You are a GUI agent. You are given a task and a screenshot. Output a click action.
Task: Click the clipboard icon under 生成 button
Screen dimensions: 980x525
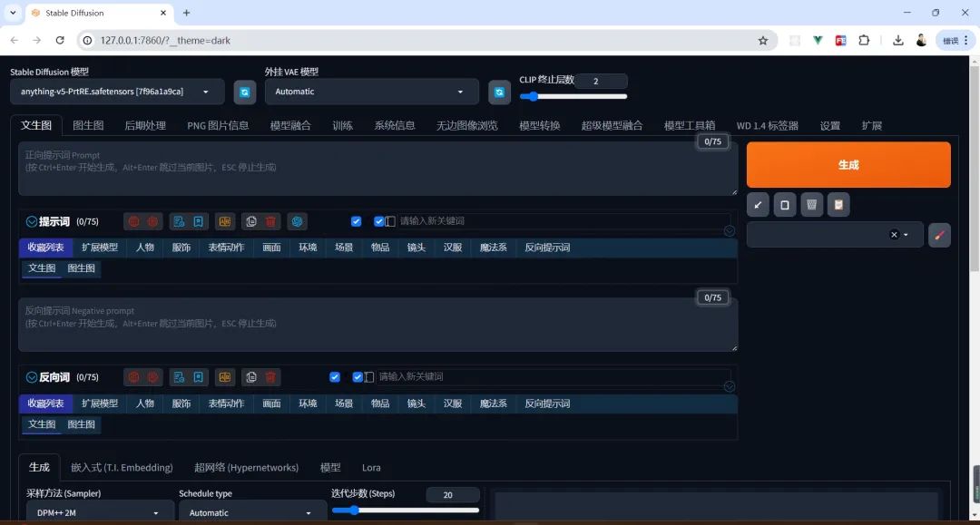click(838, 205)
